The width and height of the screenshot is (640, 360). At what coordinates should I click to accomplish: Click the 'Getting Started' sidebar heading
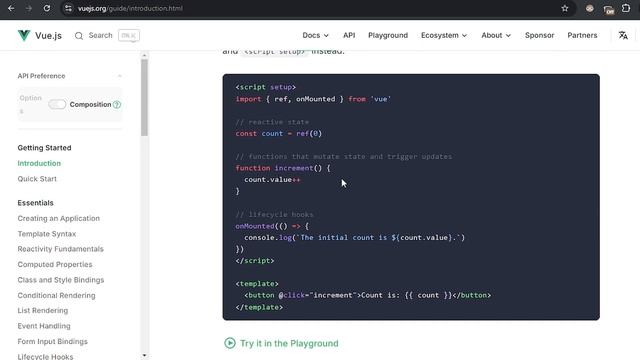[x=44, y=148]
